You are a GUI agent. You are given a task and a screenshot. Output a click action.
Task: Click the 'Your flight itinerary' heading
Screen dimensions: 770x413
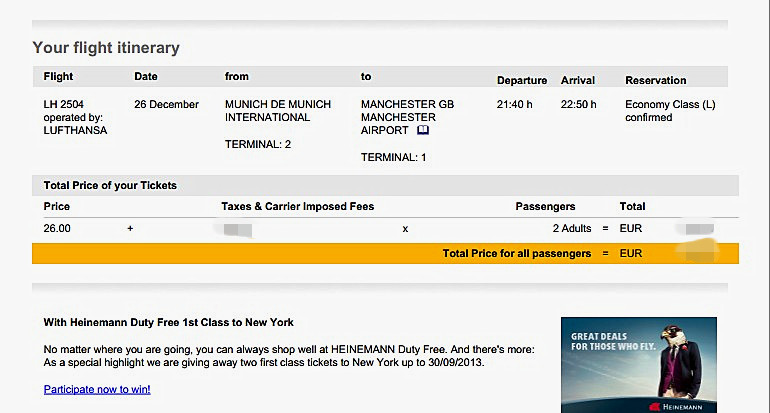click(x=105, y=47)
